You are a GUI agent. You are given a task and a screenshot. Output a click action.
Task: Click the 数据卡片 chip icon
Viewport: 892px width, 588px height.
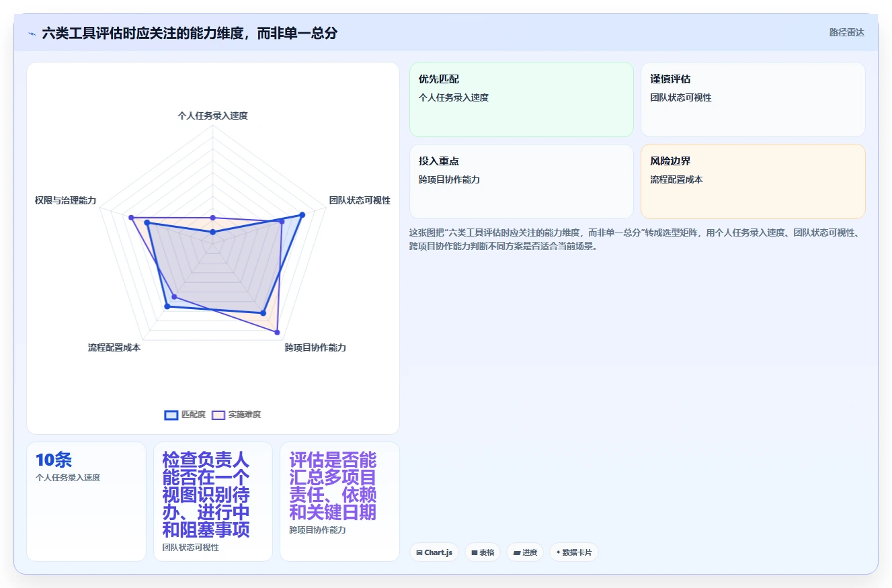point(558,552)
